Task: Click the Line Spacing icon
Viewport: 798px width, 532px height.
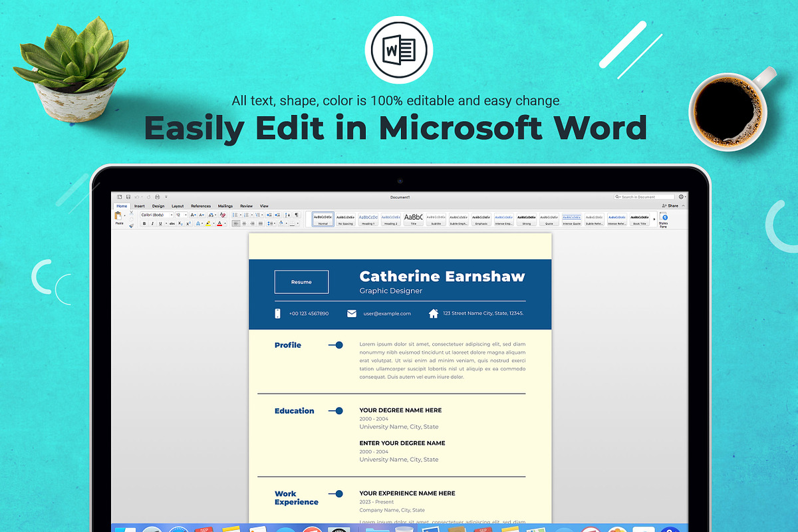Action: tap(269, 223)
